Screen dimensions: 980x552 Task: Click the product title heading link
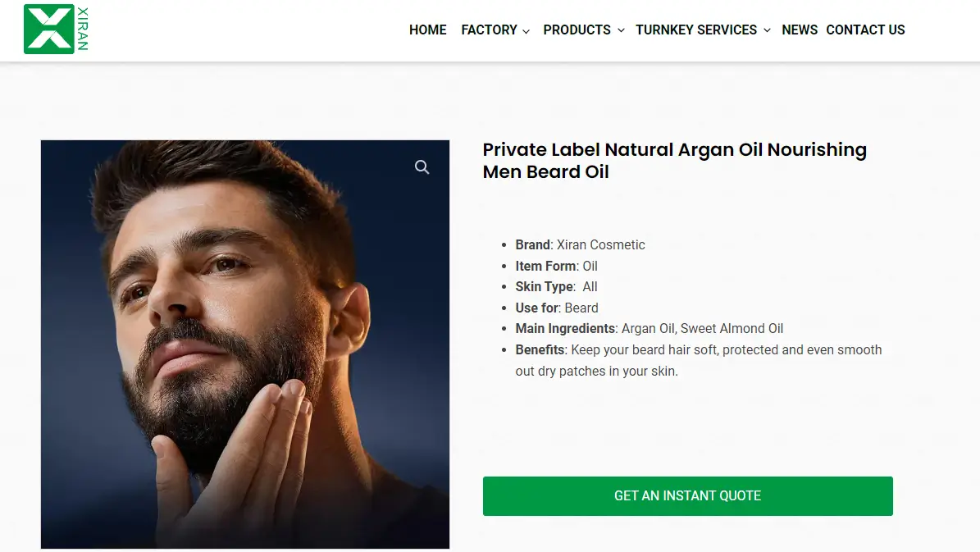[x=674, y=161]
